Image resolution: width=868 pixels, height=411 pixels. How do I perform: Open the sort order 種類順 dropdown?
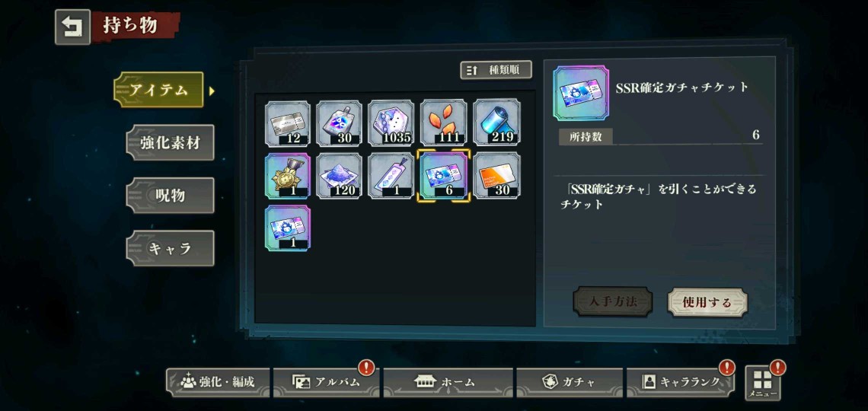(x=496, y=70)
